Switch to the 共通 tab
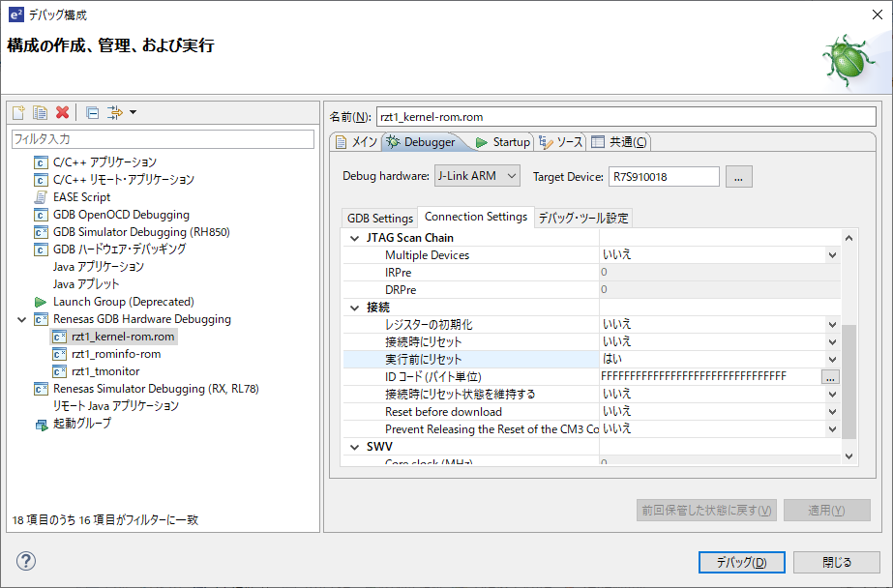This screenshot has width=893, height=588. pyautogui.click(x=619, y=142)
